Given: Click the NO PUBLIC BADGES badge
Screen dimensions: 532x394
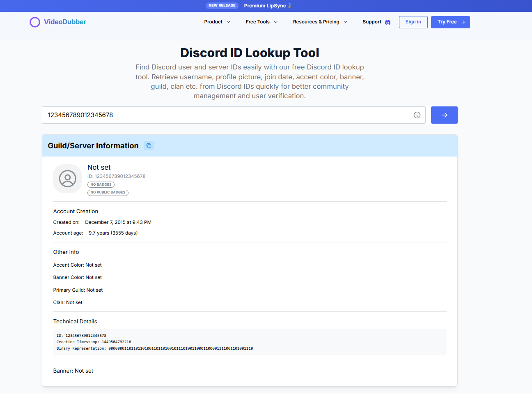Looking at the screenshot, I should pyautogui.click(x=108, y=192).
